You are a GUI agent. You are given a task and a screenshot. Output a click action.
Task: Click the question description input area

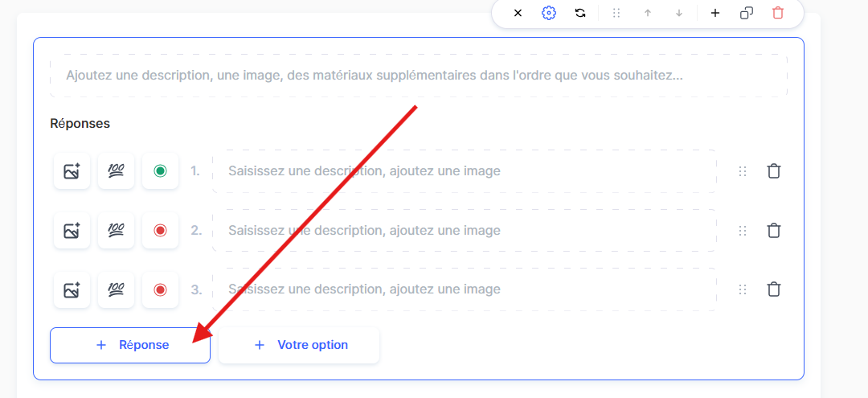(x=418, y=76)
